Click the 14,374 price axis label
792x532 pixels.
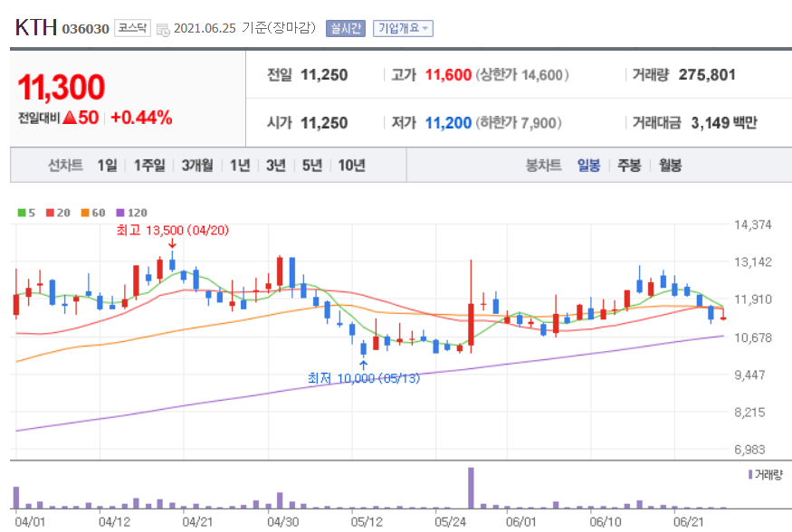pos(752,224)
